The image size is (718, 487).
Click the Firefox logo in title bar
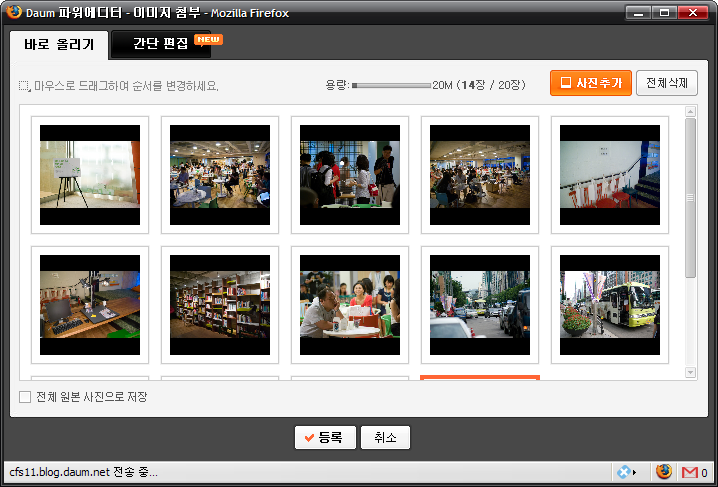14,11
